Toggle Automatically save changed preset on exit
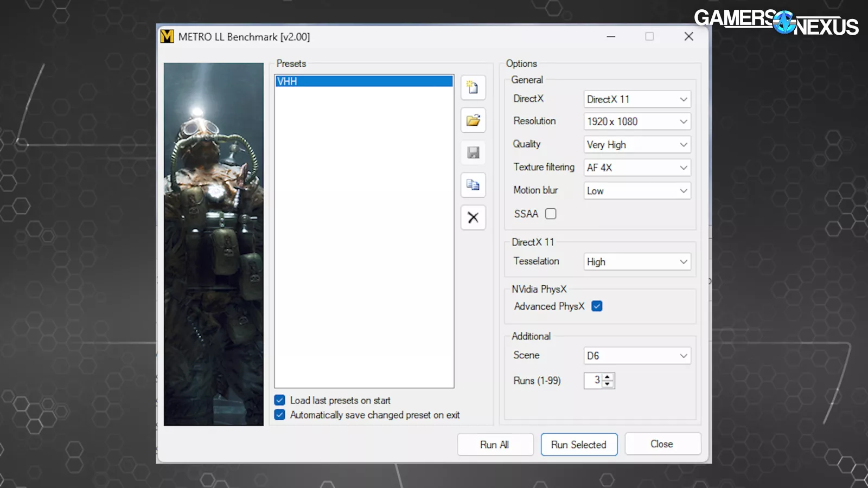 click(x=280, y=415)
